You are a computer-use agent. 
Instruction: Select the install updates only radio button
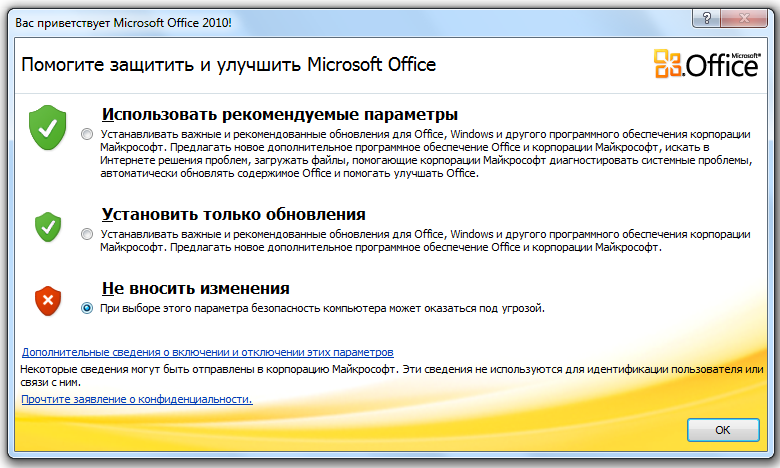87,234
